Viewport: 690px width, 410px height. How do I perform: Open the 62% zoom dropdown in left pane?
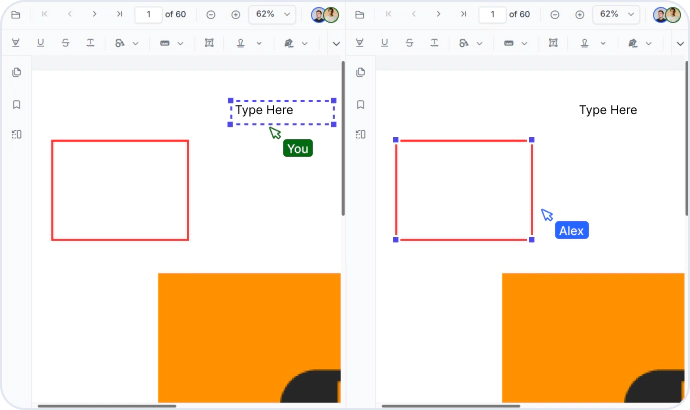(x=272, y=15)
